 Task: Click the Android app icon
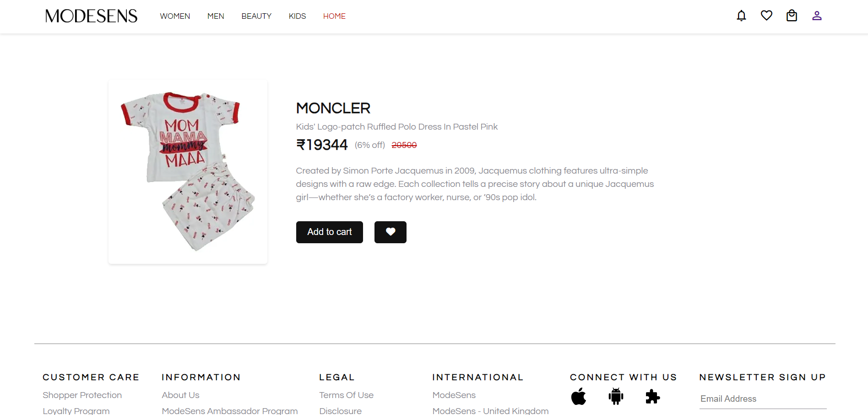[616, 396]
